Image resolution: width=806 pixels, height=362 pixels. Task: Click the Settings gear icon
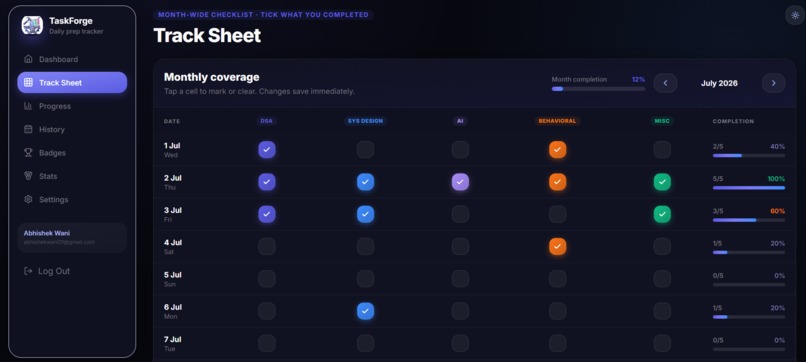coord(29,200)
